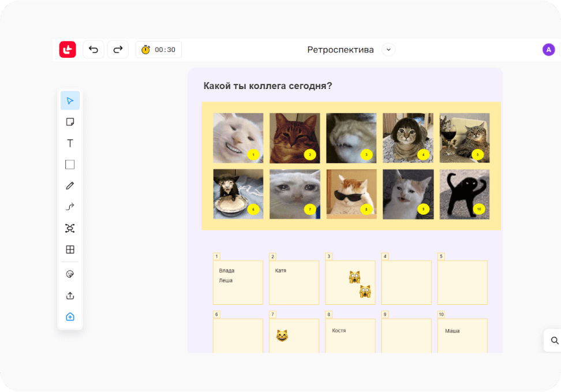Click the upload file icon

tap(70, 296)
